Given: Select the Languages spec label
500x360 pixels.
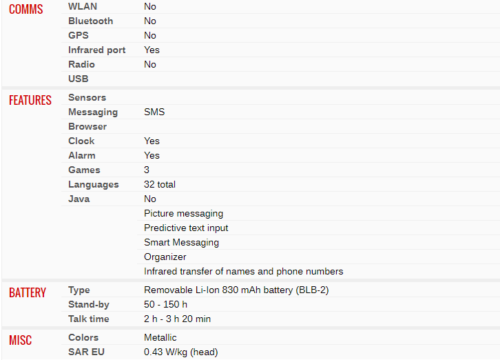Looking at the screenshot, I should (93, 185).
